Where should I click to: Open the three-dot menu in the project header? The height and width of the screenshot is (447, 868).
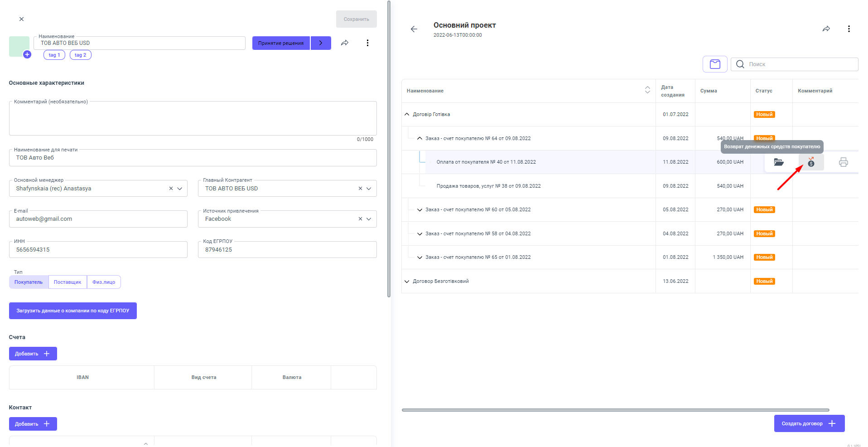pyautogui.click(x=849, y=29)
